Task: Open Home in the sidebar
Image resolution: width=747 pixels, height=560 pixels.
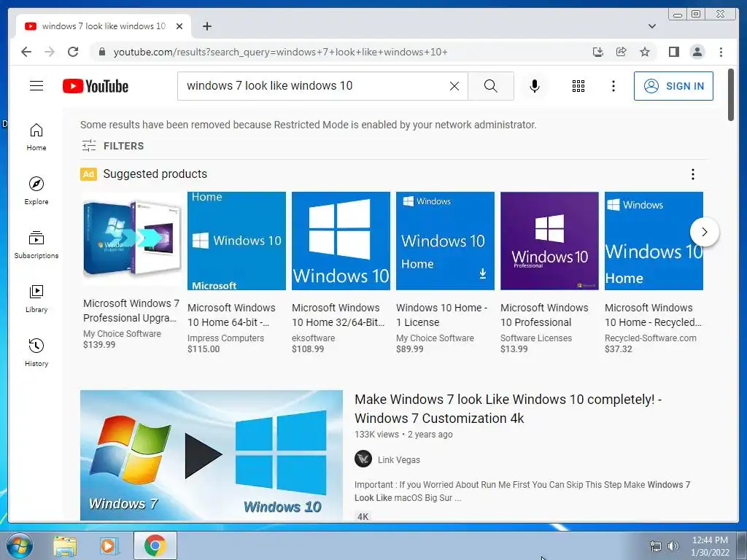Action: (36, 137)
